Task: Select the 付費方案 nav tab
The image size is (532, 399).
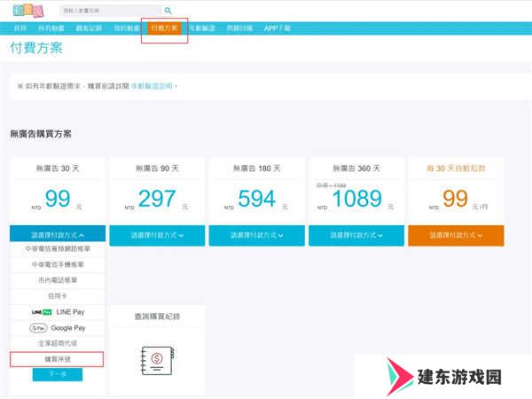Action: click(164, 28)
